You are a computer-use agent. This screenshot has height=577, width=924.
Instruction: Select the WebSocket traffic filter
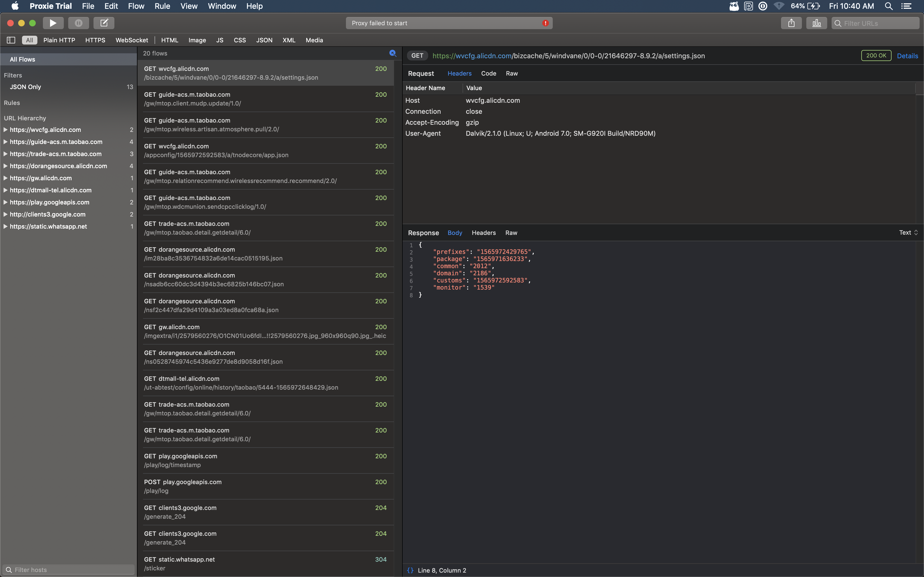(131, 40)
